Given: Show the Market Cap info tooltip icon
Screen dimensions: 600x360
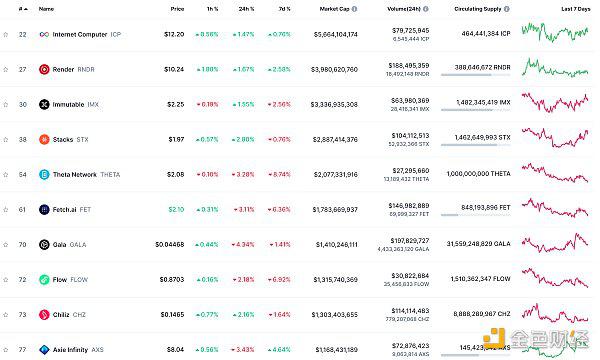Looking at the screenshot, I should click(x=354, y=9).
